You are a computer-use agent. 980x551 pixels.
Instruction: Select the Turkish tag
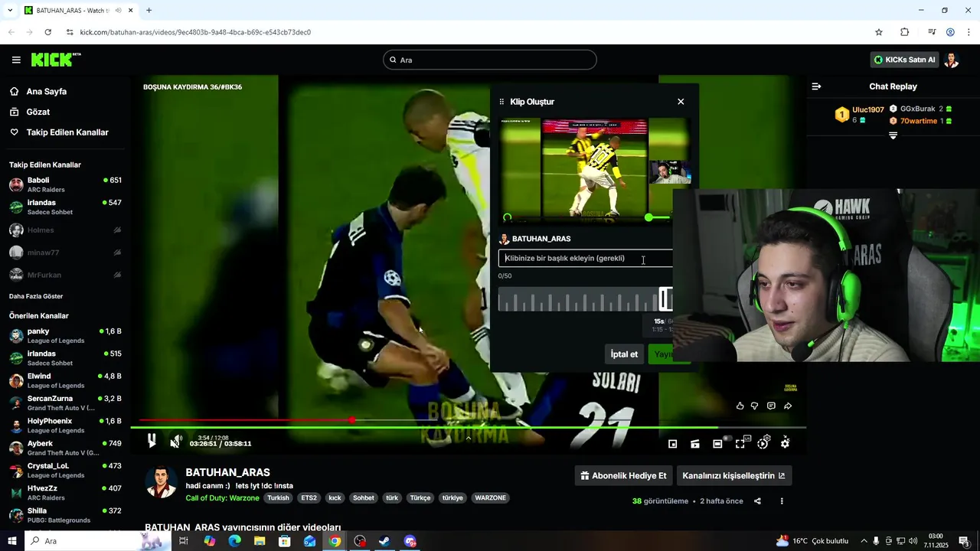tap(278, 498)
